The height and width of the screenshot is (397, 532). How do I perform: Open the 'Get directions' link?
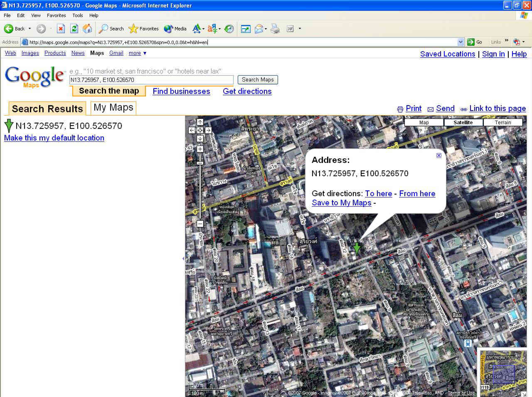pyautogui.click(x=247, y=91)
